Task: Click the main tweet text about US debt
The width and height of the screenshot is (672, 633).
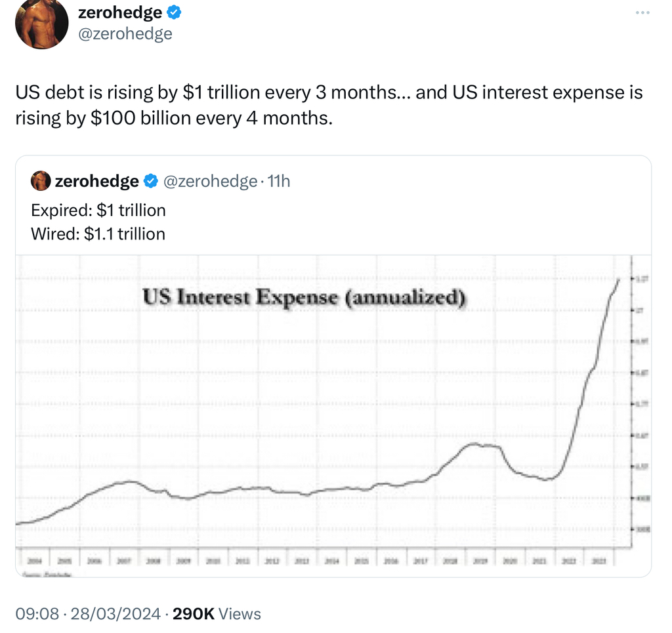Action: pyautogui.click(x=328, y=105)
